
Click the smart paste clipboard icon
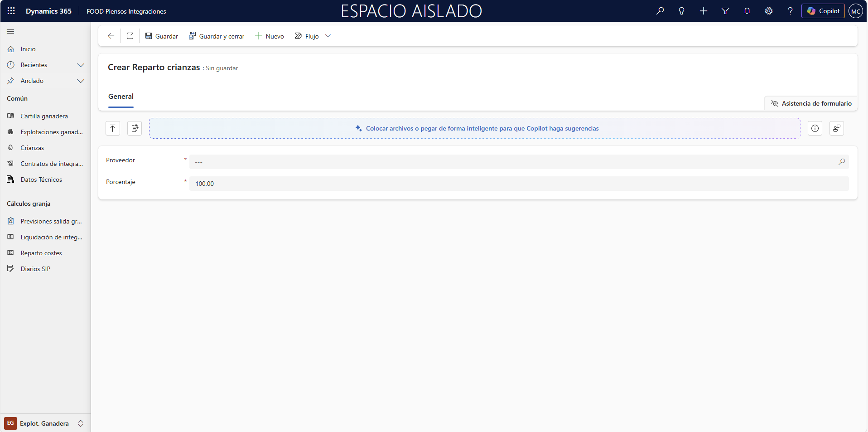coord(134,128)
